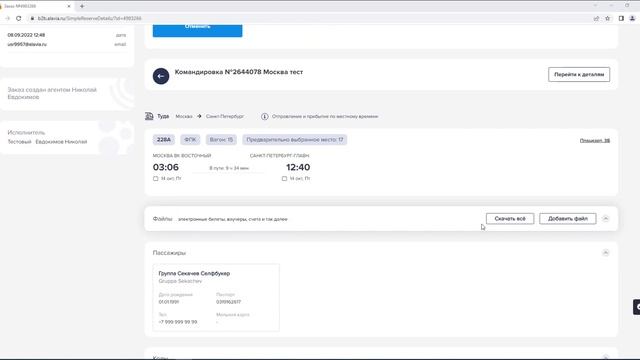
Task: Click Скачать всё button
Action: [x=510, y=219]
